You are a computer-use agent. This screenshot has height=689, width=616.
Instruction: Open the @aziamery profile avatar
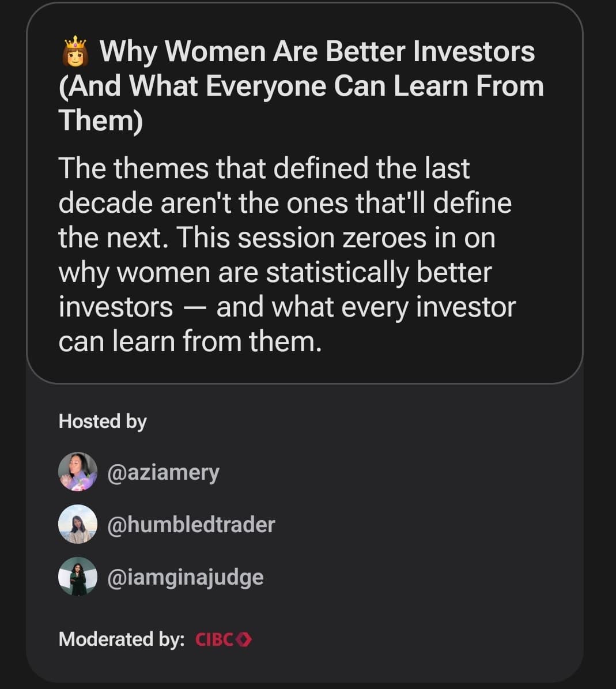click(78, 472)
